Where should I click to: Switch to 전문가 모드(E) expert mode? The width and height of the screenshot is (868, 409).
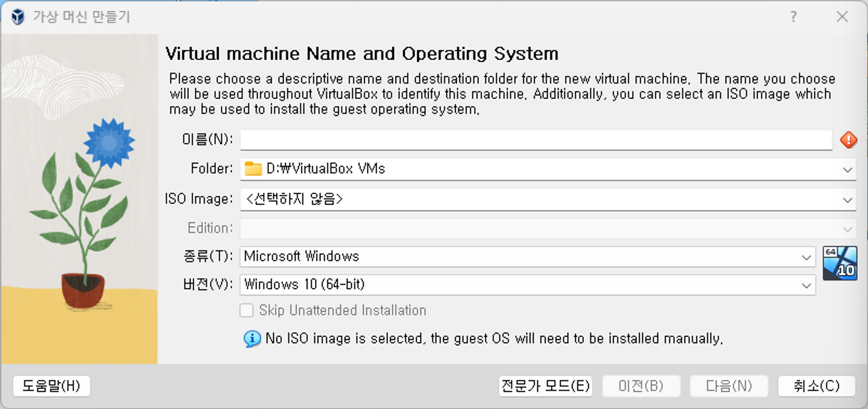[545, 386]
